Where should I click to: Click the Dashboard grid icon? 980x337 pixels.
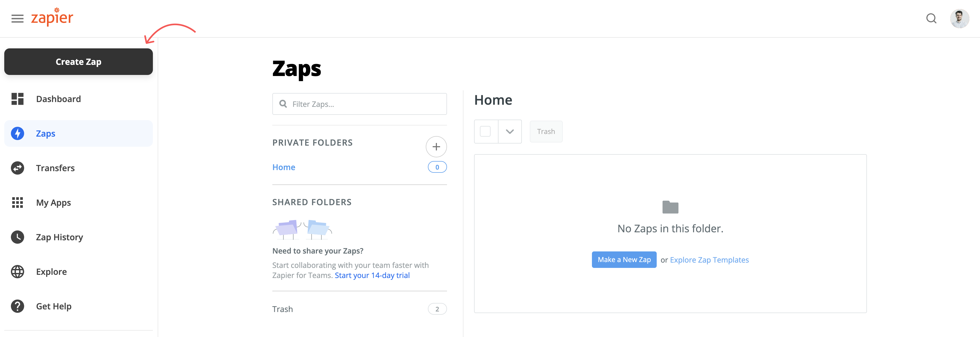click(18, 99)
